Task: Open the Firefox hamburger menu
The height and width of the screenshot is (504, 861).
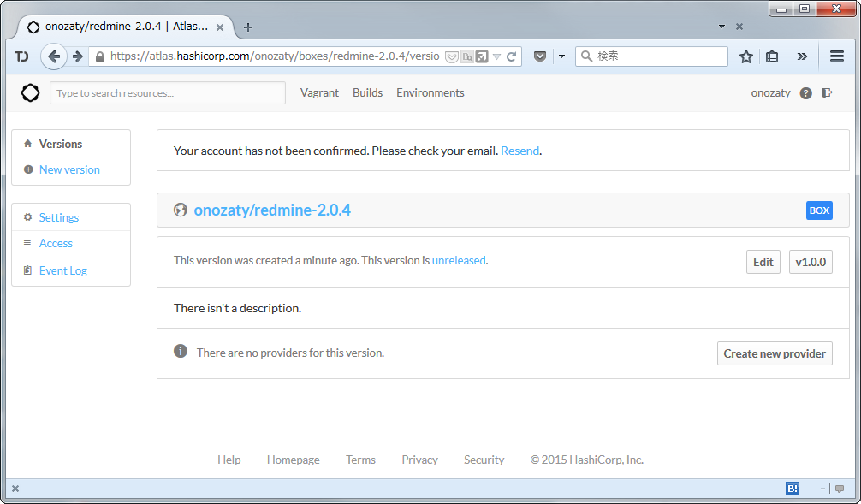Action: pos(837,56)
